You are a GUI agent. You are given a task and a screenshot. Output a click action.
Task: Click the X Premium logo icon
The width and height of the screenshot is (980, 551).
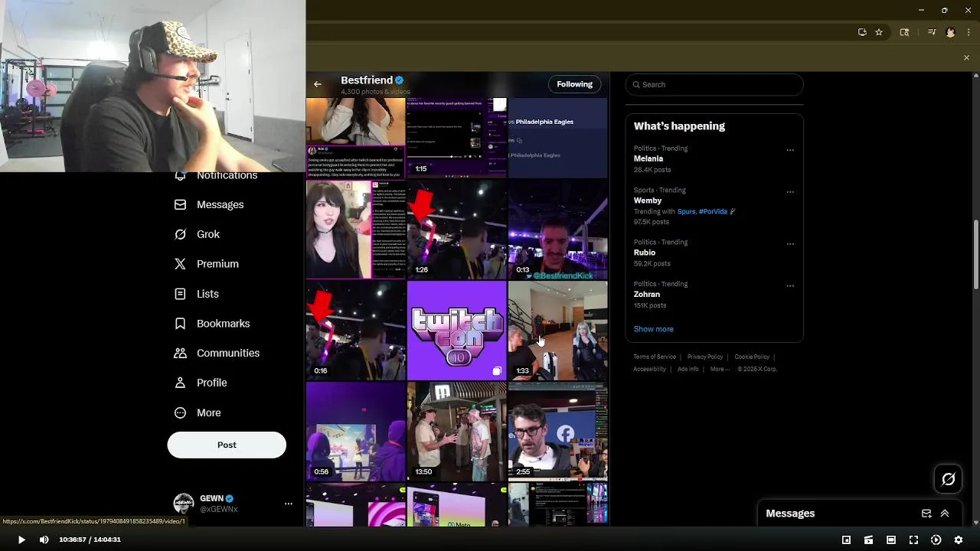coord(180,264)
